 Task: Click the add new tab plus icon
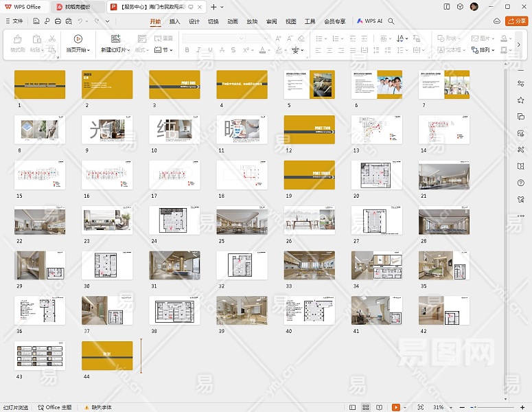click(x=213, y=7)
